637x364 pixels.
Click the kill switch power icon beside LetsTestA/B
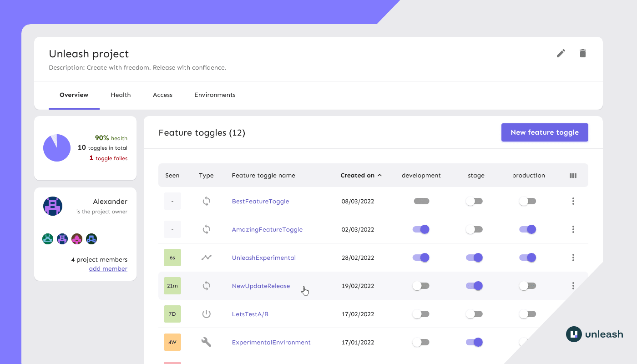click(206, 313)
